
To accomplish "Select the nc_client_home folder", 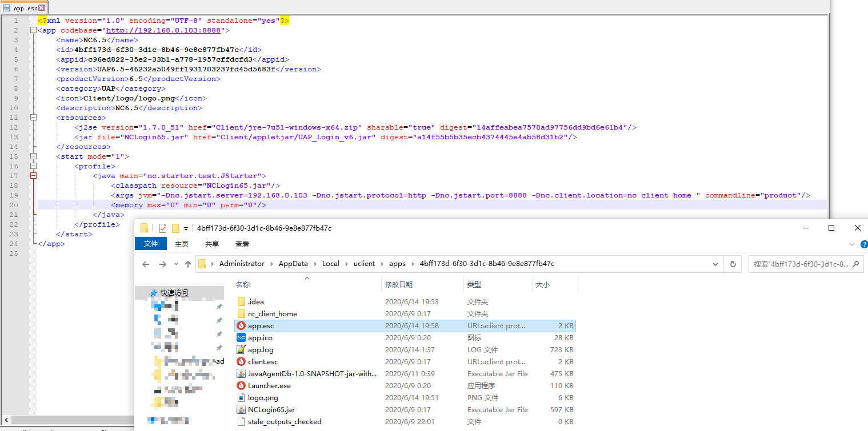I will pyautogui.click(x=272, y=314).
